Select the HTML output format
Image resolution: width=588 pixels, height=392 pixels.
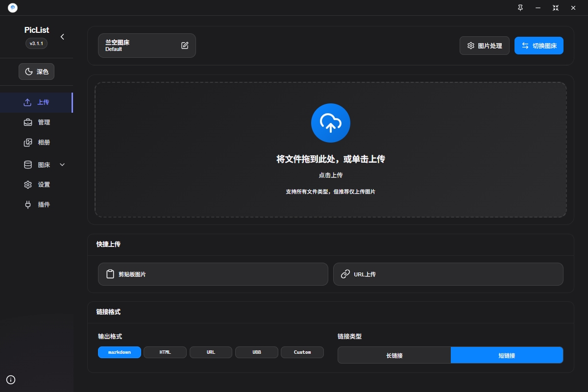[x=165, y=352]
